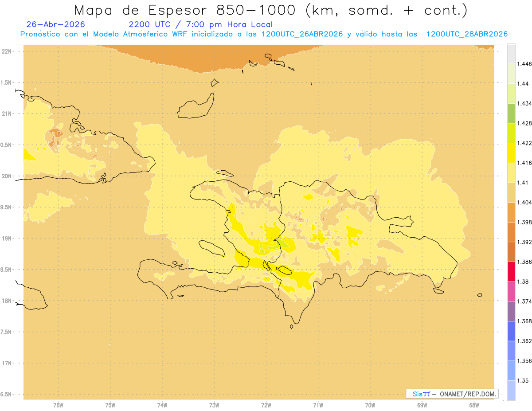This screenshot has height=411, width=532.
Task: Click the 20N latitude axis label
Action: [x=6, y=176]
